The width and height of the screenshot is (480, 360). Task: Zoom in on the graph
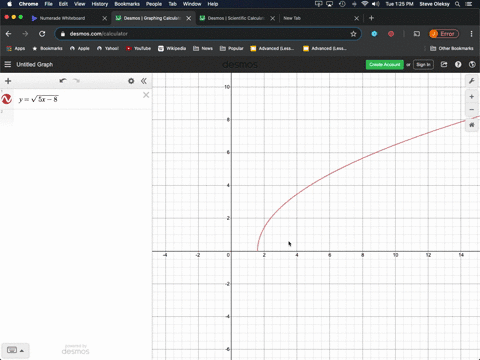coord(472,97)
